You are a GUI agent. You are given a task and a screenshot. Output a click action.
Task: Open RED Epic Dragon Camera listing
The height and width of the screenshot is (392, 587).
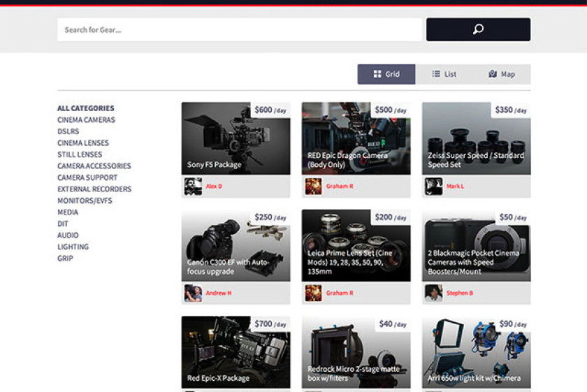pos(356,138)
